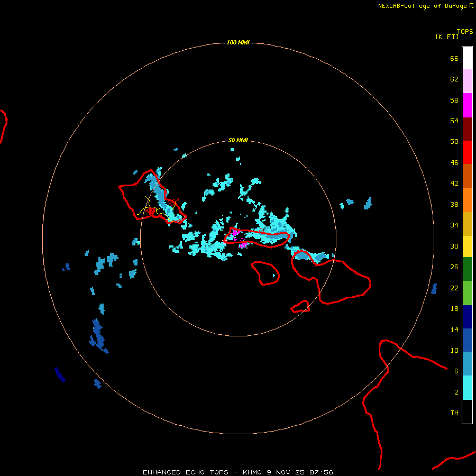Click the 18 legend value

pos(454,309)
